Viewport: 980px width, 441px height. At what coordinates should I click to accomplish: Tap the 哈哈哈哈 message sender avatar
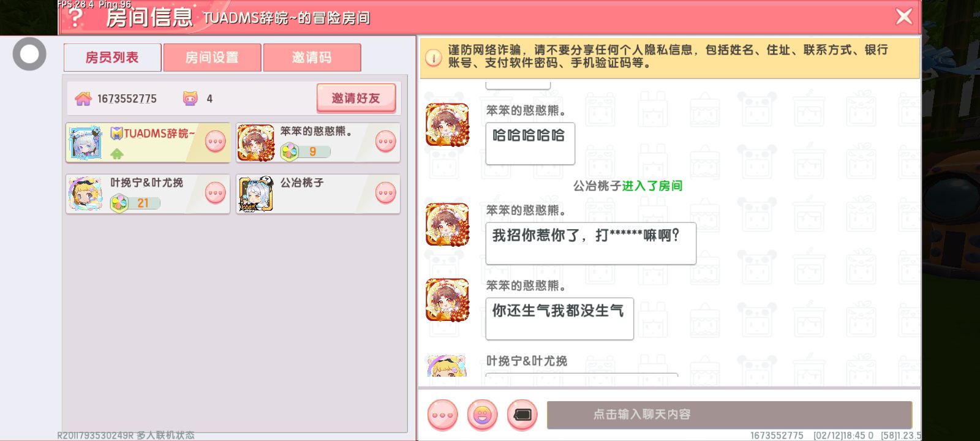tap(447, 125)
